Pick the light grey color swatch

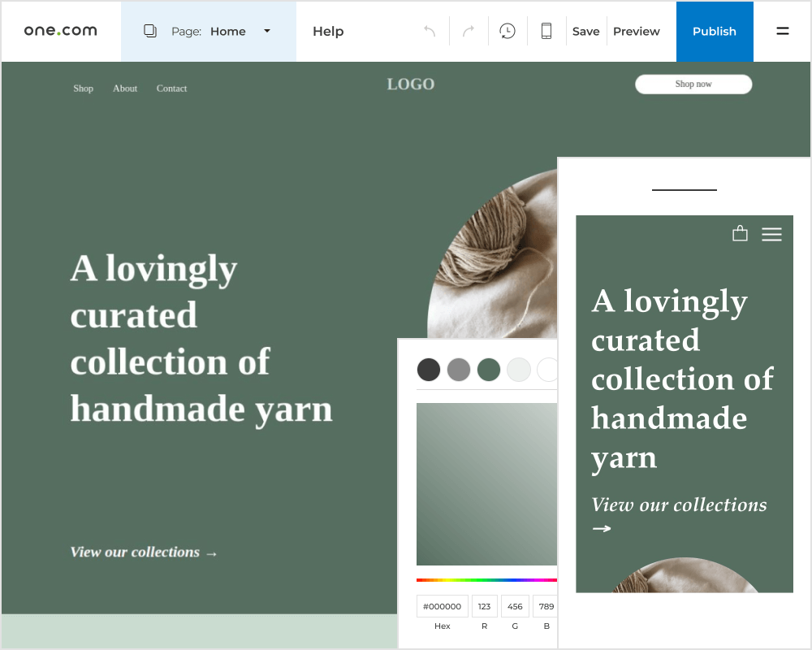pyautogui.click(x=519, y=370)
